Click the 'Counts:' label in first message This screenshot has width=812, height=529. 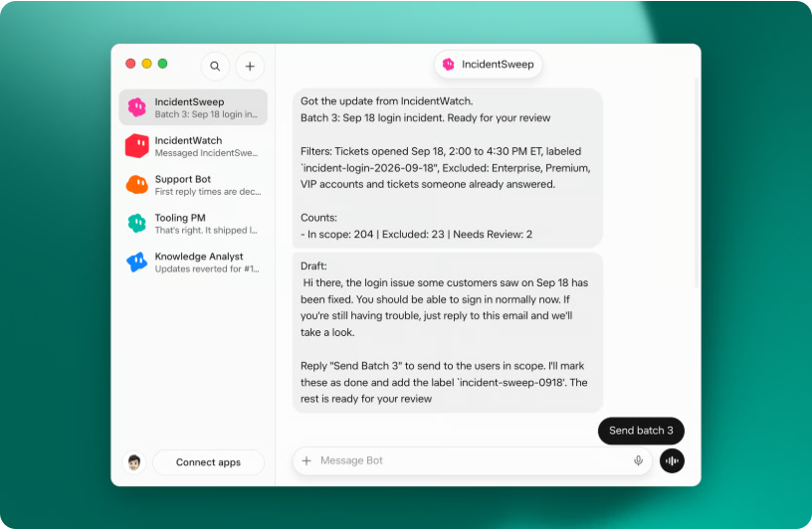pos(319,218)
